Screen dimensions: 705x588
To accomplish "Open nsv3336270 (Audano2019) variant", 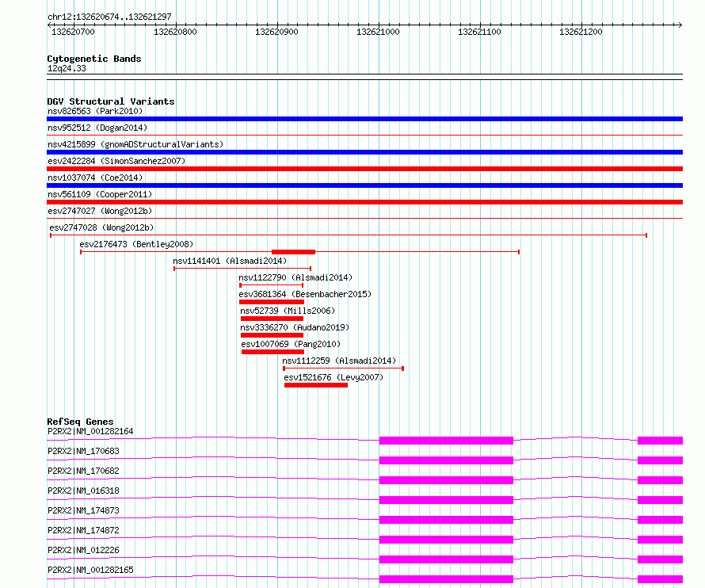I will pos(295,327).
